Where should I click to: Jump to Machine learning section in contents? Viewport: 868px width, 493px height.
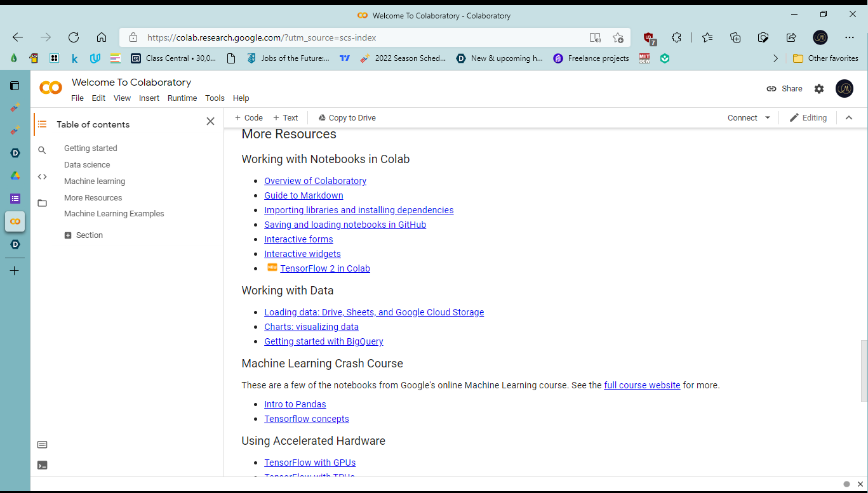(95, 181)
